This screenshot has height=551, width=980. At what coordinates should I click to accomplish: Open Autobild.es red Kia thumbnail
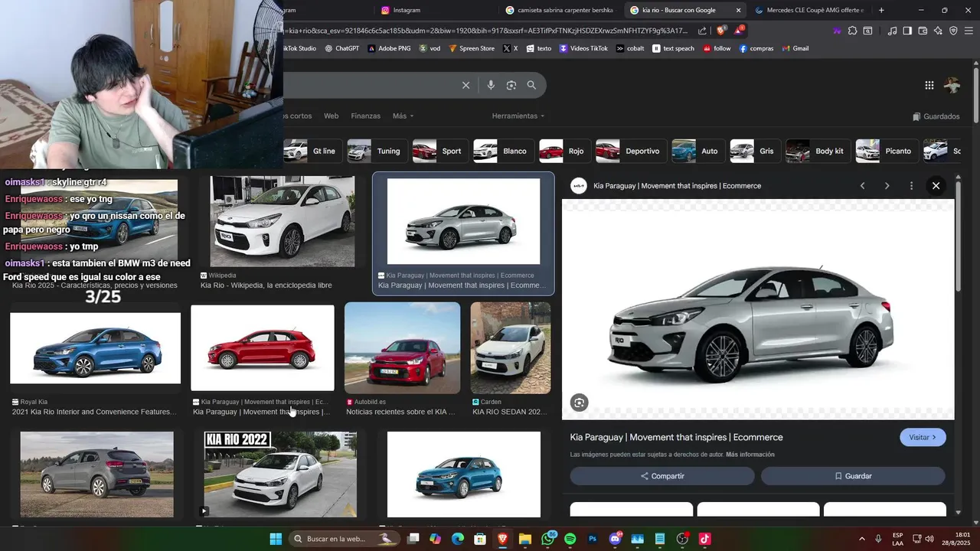403,348
